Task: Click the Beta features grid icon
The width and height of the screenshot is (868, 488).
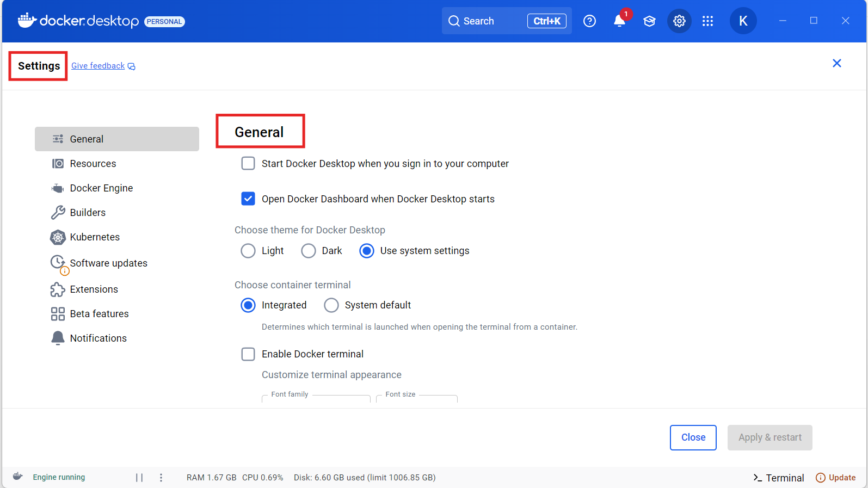Action: (58, 314)
